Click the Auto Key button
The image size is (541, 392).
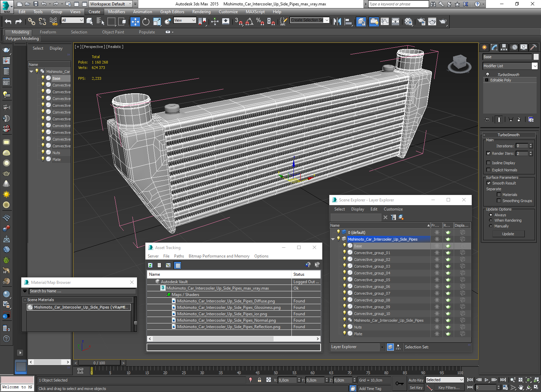[416, 380]
